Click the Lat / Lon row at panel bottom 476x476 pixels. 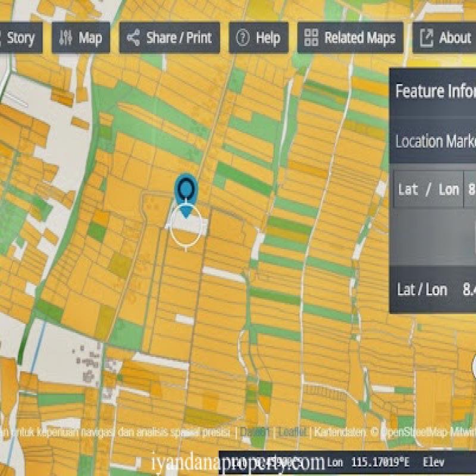pos(422,290)
